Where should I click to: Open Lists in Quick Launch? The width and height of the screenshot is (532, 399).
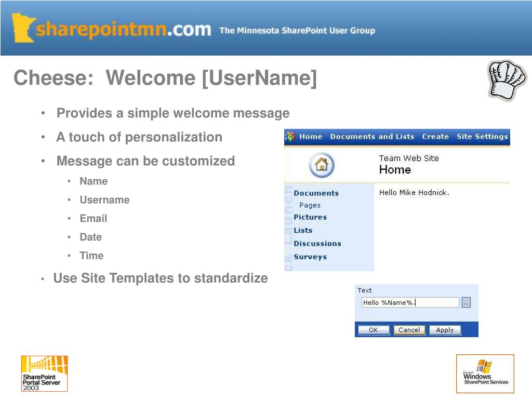(303, 230)
